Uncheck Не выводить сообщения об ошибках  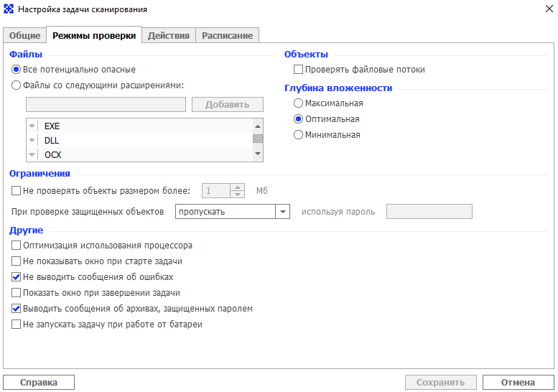point(16,276)
